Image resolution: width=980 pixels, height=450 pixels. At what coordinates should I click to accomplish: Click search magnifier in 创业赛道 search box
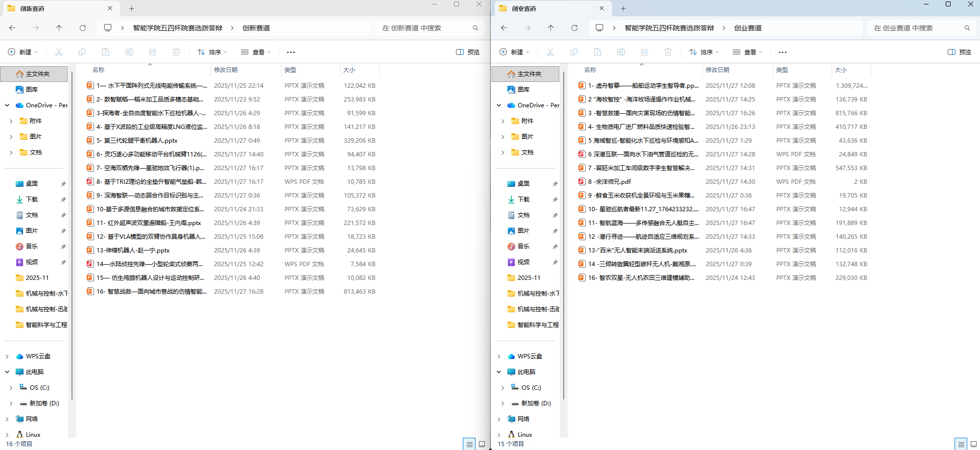[x=967, y=28]
